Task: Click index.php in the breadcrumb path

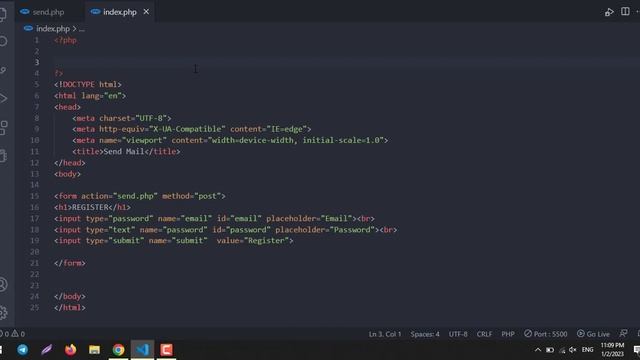Action: [x=53, y=29]
